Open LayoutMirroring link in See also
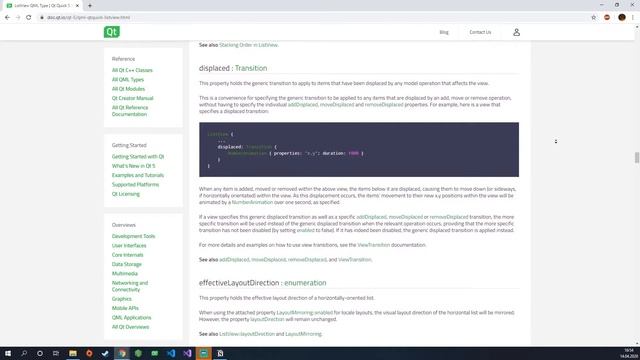 pyautogui.click(x=303, y=334)
